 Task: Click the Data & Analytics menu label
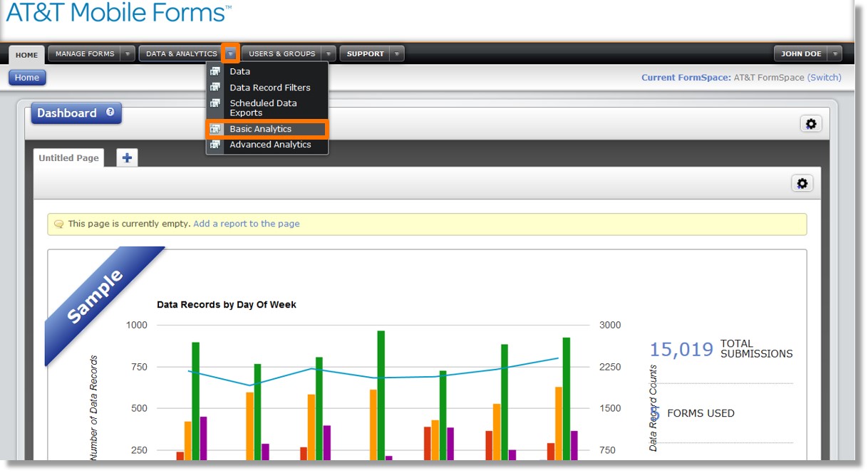181,53
